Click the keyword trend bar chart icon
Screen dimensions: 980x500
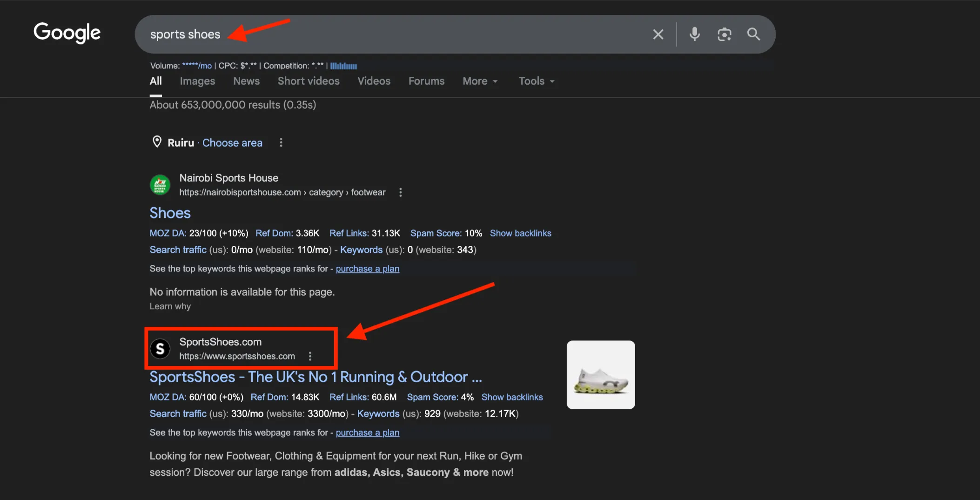344,66
